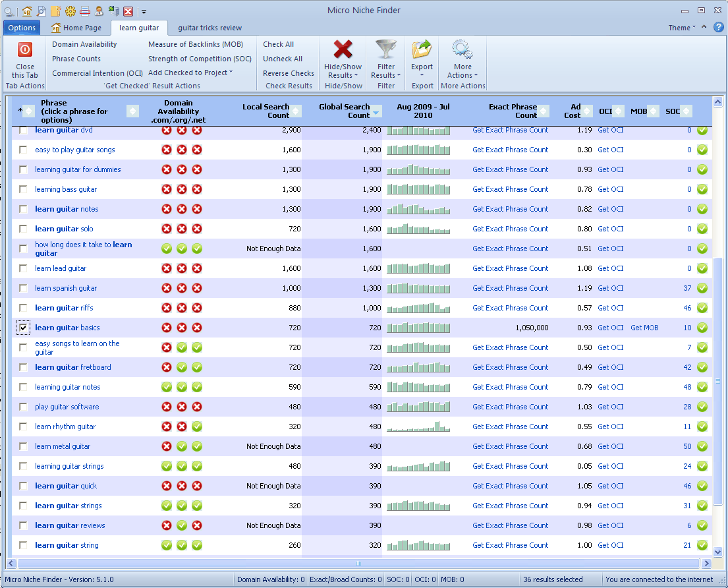Click the new folder sparkle icon in toolbar
Image resolution: width=728 pixels, height=588 pixels.
point(56,11)
